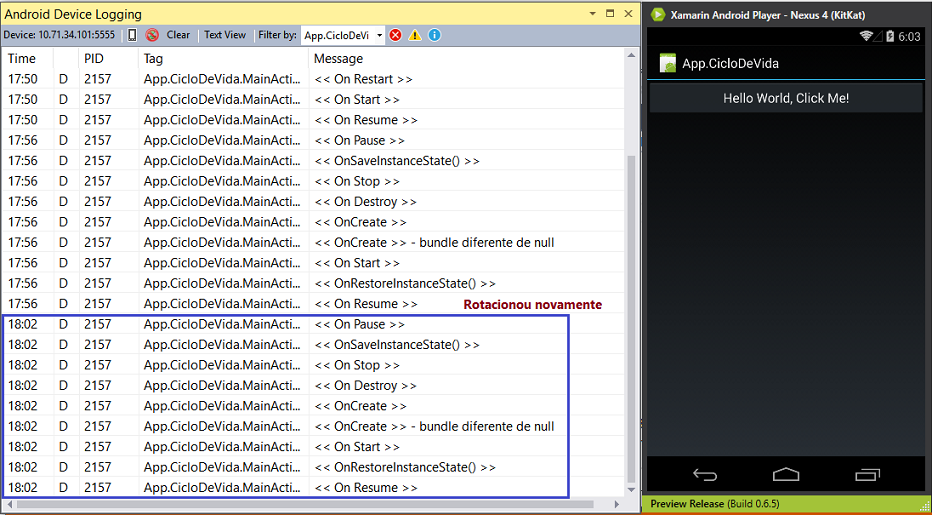
Task: Select the 18:02 OnSaveInstanceState() message
Action: (x=396, y=345)
